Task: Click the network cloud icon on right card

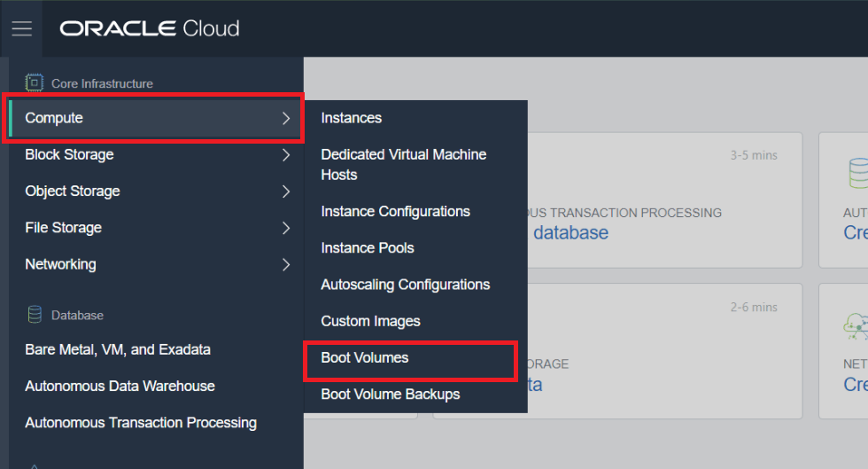Action: (856, 326)
